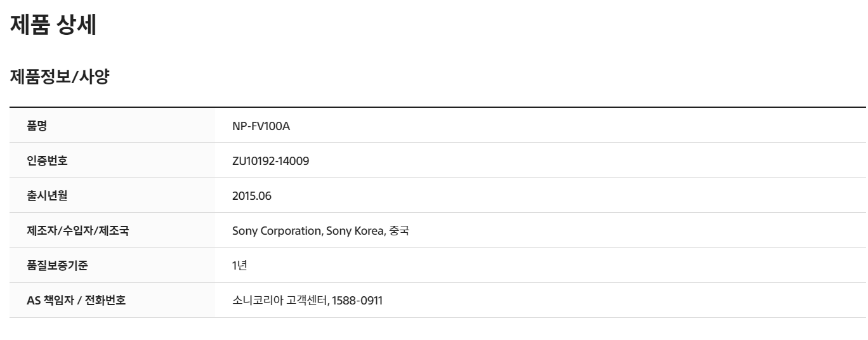Click the 중국 country of origin text
Viewport: 868px width, 340px height.
tap(399, 230)
